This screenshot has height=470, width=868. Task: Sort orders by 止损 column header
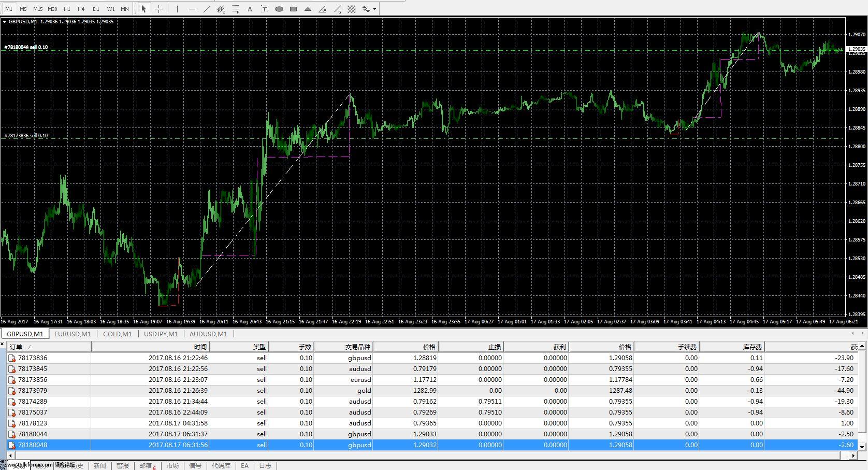(471, 347)
